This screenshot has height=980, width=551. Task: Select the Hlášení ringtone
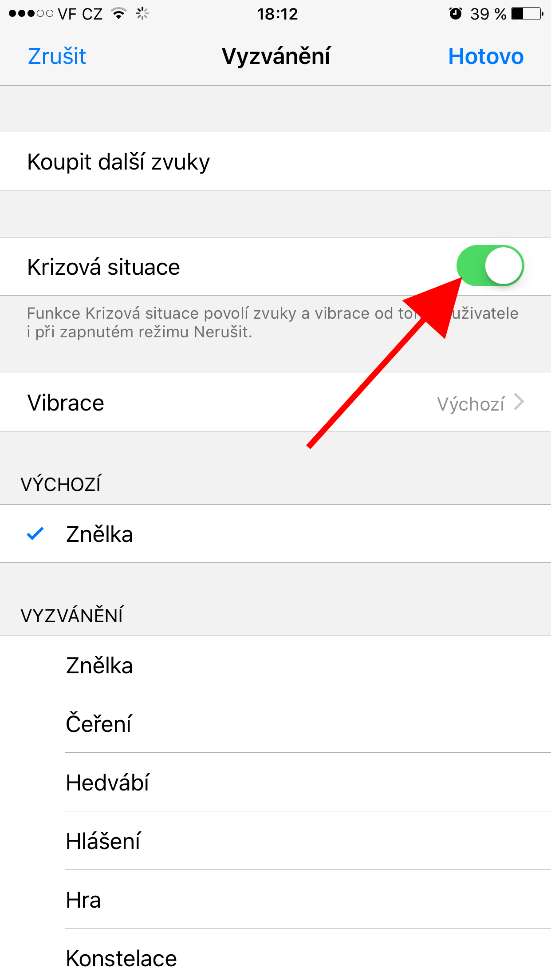point(103,841)
